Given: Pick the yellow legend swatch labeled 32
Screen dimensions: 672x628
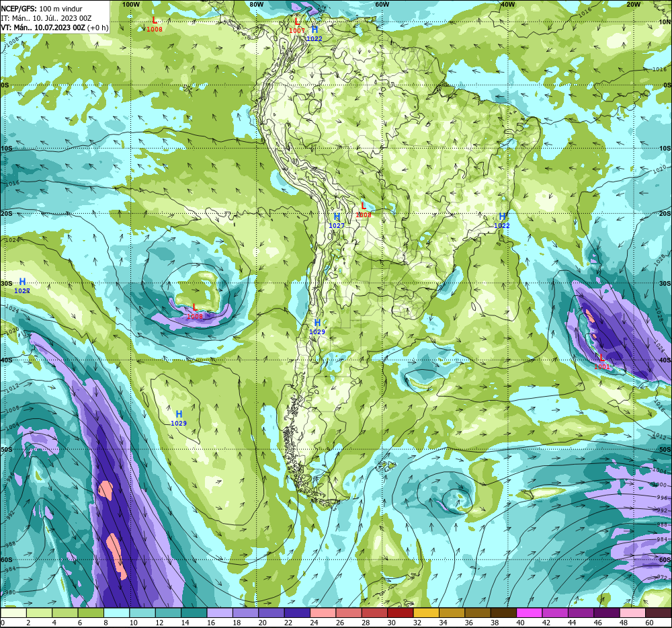Looking at the screenshot, I should point(426,613).
